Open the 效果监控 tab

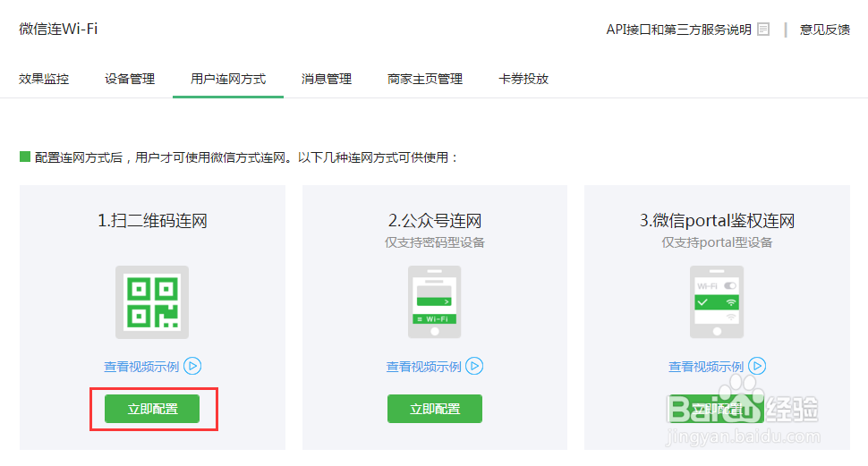[x=44, y=79]
